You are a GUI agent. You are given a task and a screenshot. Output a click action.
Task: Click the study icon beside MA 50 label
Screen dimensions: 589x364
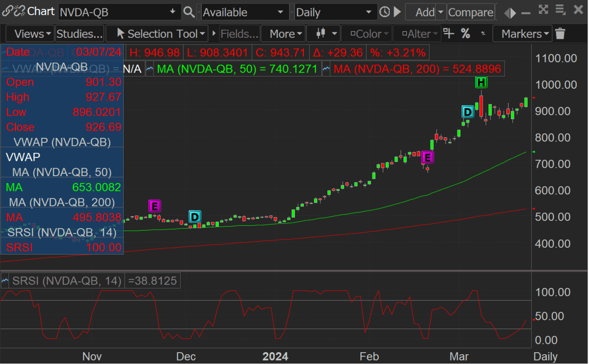coord(150,69)
